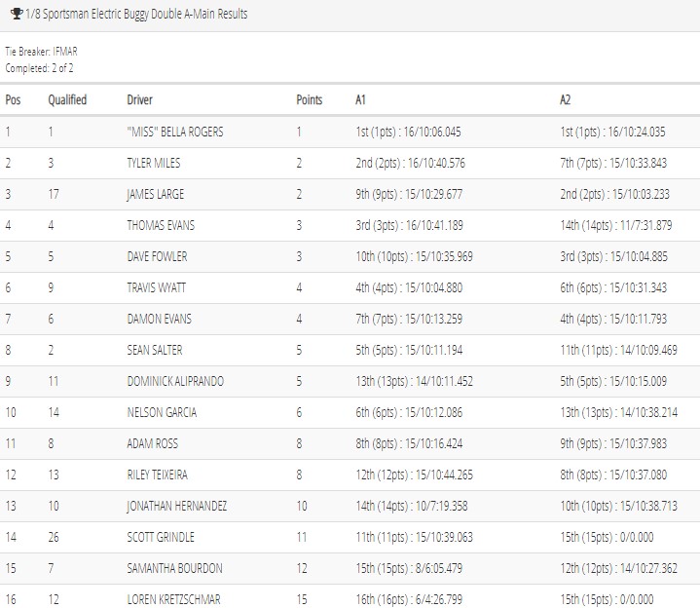
Task: Click the Pos column header
Action: tap(13, 99)
